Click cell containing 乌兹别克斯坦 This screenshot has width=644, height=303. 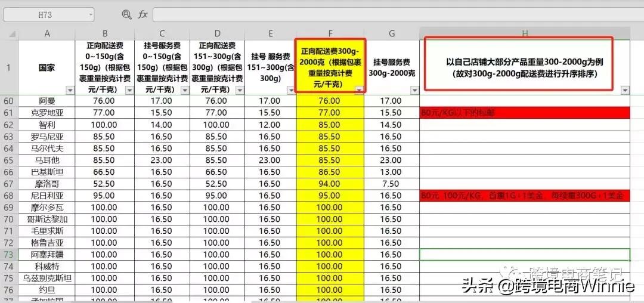(47, 279)
